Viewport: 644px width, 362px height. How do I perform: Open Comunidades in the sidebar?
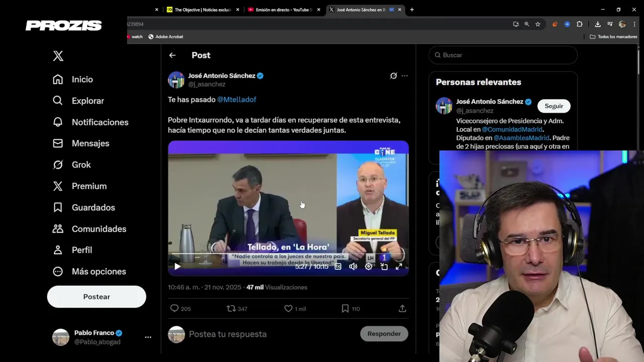pos(90,229)
